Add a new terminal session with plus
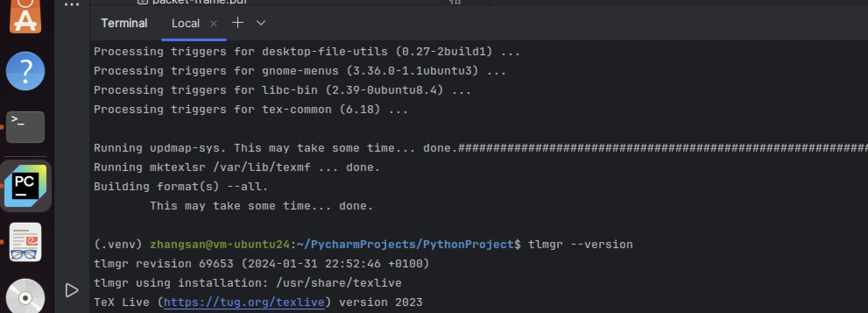 [x=238, y=23]
